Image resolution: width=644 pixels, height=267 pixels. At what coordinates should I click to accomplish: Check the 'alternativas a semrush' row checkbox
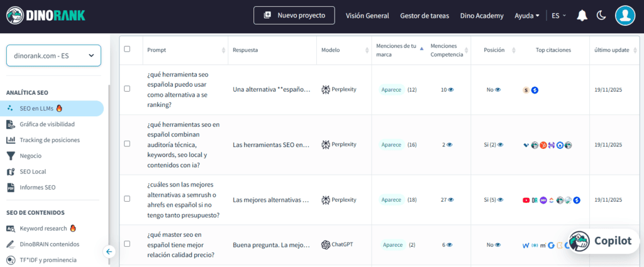tap(127, 199)
